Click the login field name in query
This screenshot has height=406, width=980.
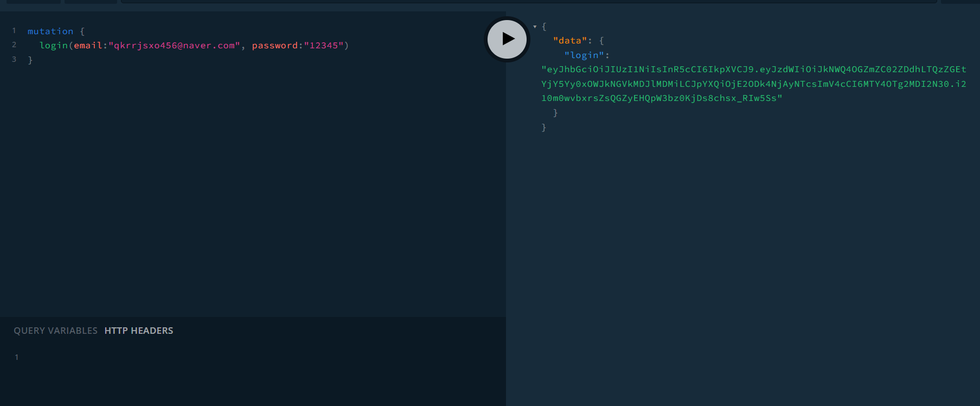pos(54,46)
